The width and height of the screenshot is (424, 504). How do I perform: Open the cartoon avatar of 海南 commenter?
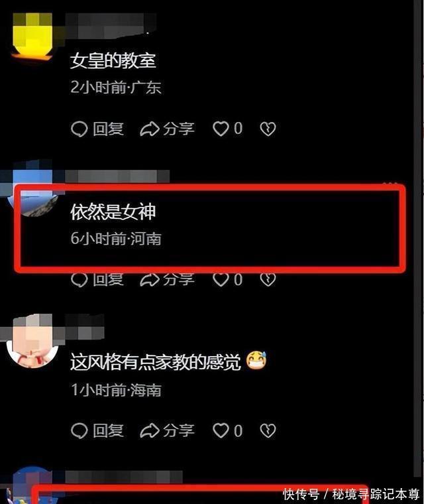pyautogui.click(x=32, y=342)
